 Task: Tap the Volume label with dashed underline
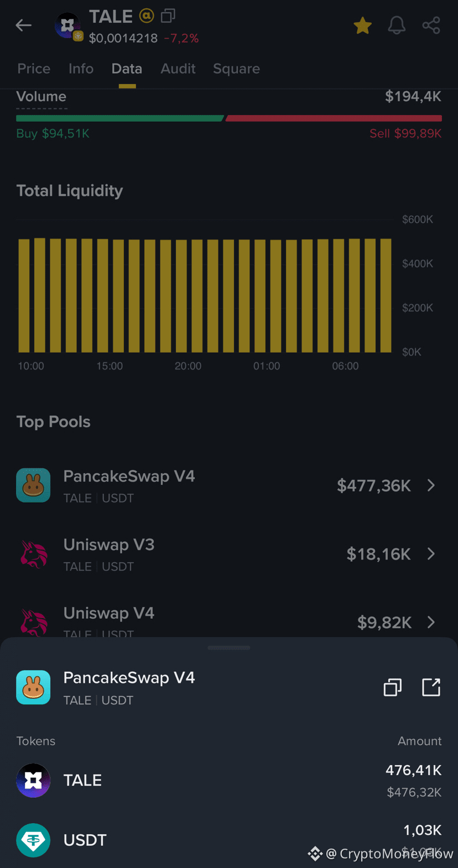tap(41, 97)
